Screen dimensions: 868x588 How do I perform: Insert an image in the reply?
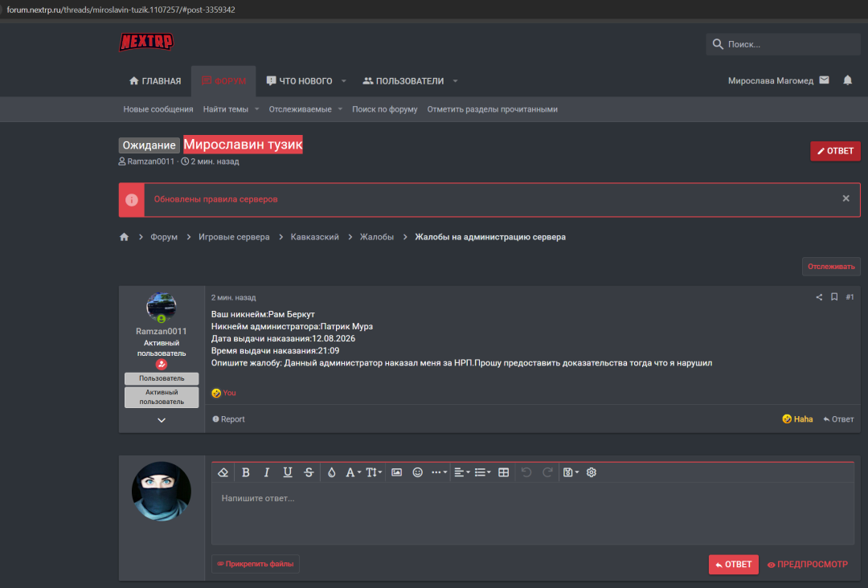point(396,472)
